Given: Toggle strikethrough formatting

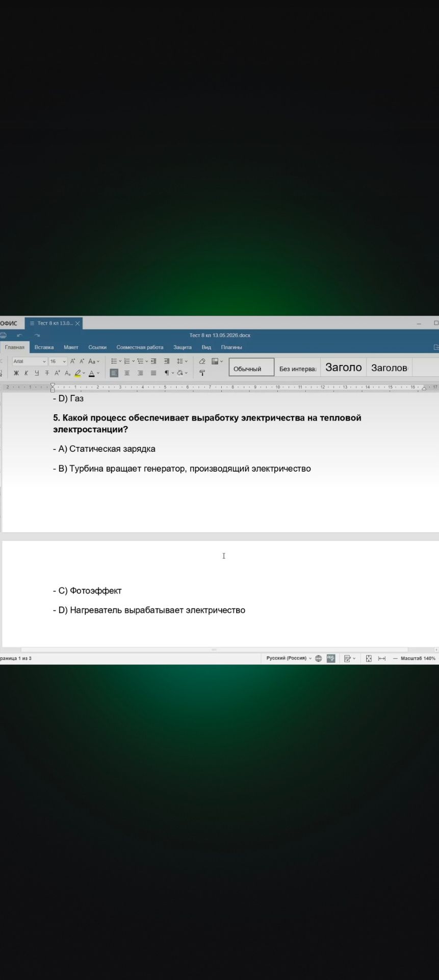Looking at the screenshot, I should click(47, 373).
